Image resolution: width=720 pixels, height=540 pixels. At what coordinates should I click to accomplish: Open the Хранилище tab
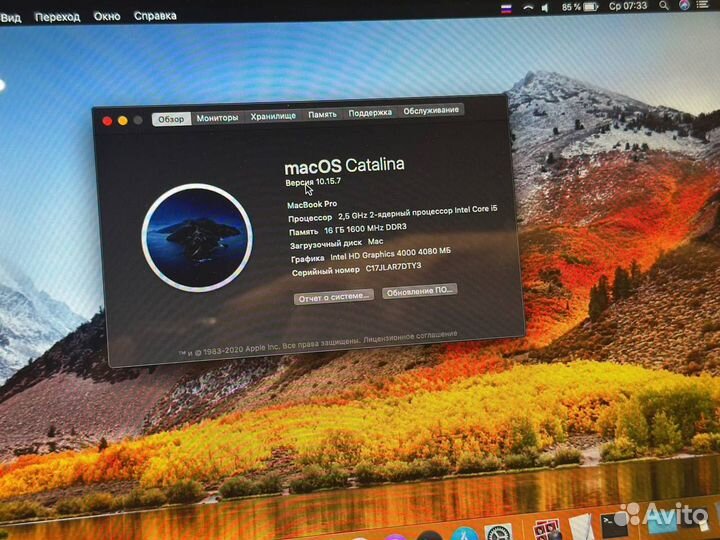(x=273, y=116)
